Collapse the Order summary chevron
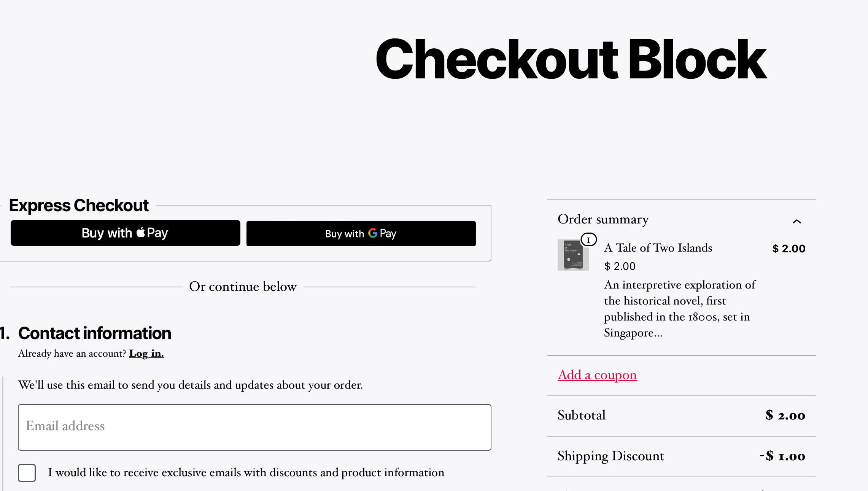This screenshot has height=491, width=868. pyautogui.click(x=796, y=222)
